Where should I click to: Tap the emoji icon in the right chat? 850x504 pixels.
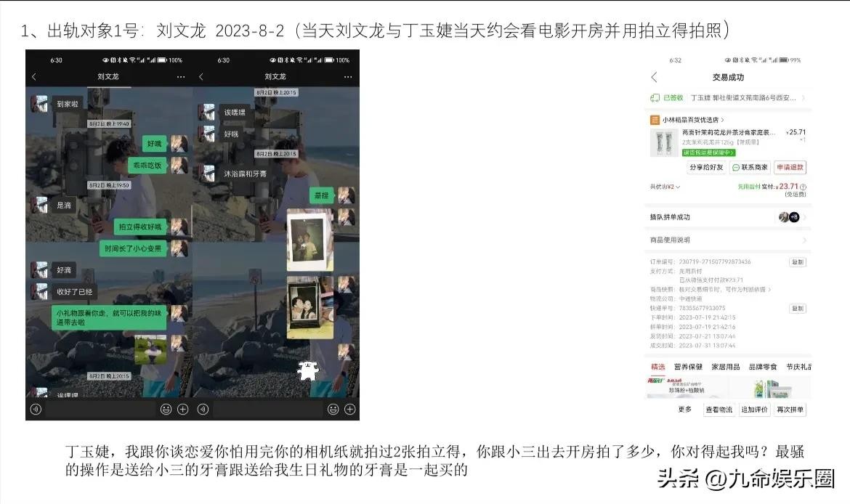click(x=333, y=409)
